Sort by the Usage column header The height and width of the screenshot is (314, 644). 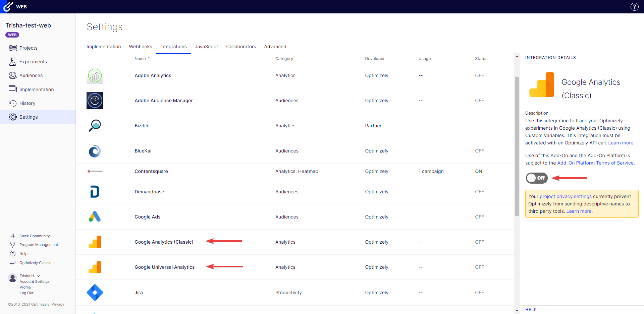424,59
